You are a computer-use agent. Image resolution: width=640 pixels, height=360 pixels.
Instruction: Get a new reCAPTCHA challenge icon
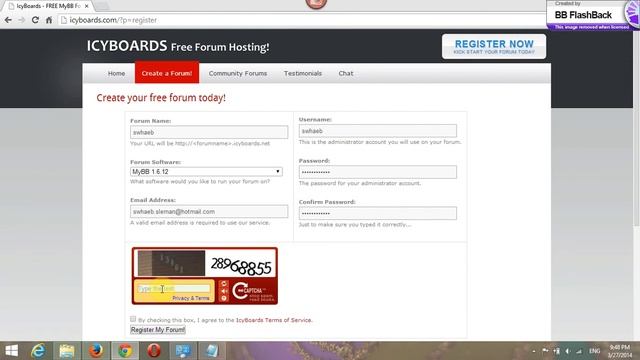[x=224, y=284]
